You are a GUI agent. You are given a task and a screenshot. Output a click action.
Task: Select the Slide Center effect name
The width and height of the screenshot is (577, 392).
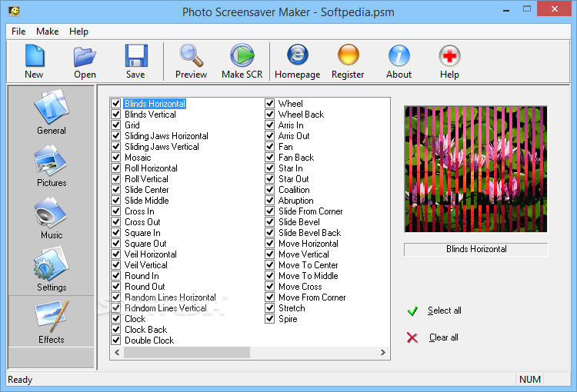[146, 189]
